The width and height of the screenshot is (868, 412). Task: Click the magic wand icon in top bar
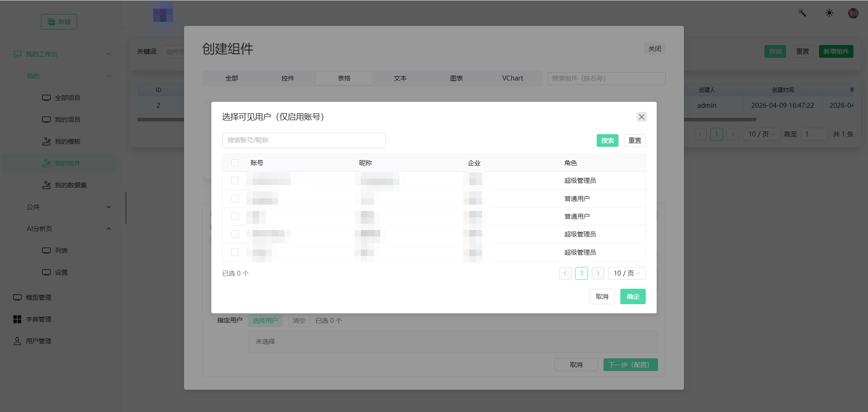[802, 13]
